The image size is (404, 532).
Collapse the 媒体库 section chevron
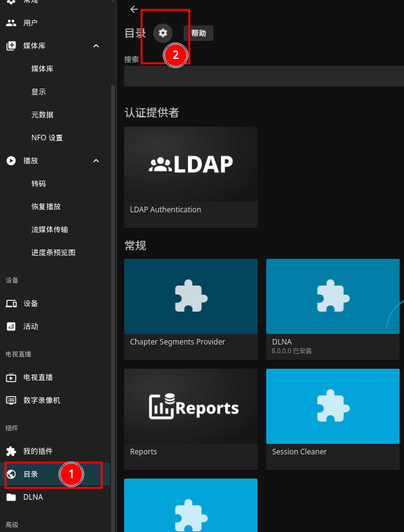[96, 46]
